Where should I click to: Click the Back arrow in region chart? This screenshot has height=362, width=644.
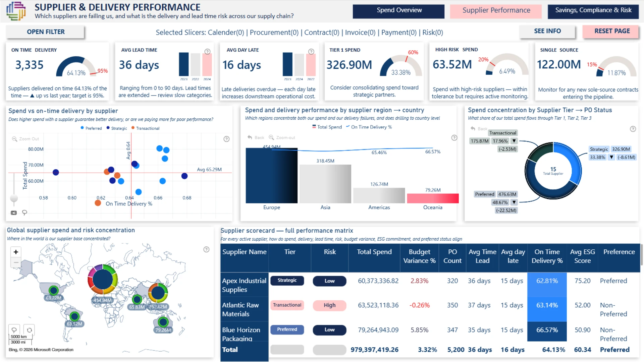[x=250, y=137]
